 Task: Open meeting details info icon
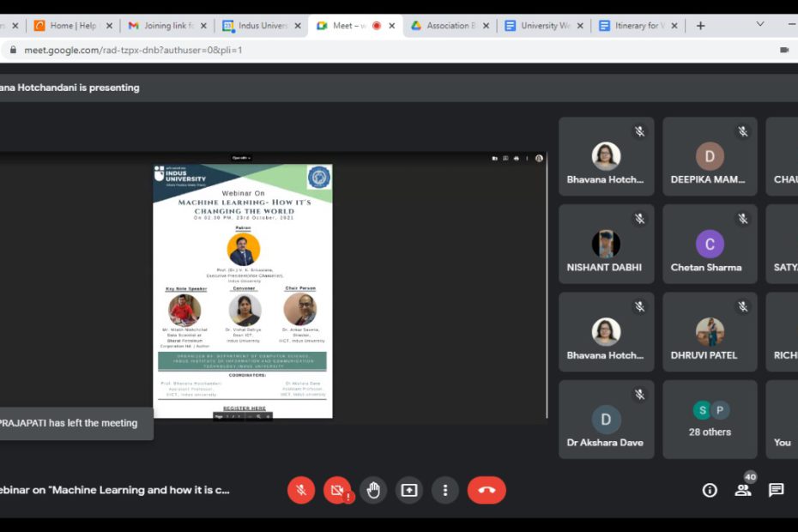pos(709,490)
